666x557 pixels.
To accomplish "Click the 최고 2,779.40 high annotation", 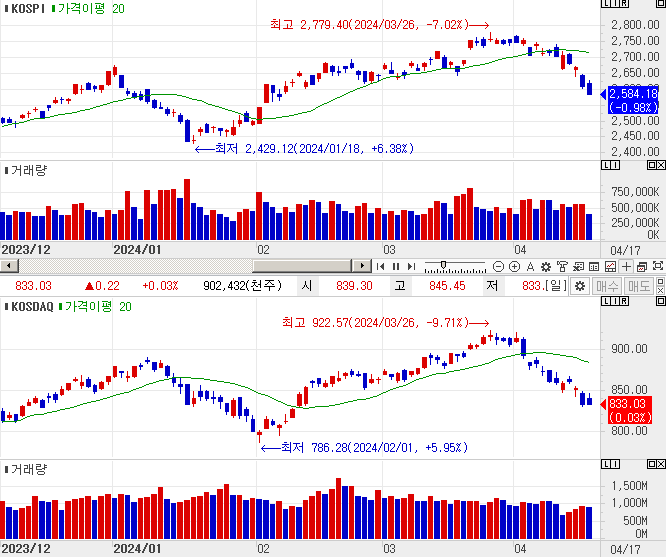I will click(379, 24).
